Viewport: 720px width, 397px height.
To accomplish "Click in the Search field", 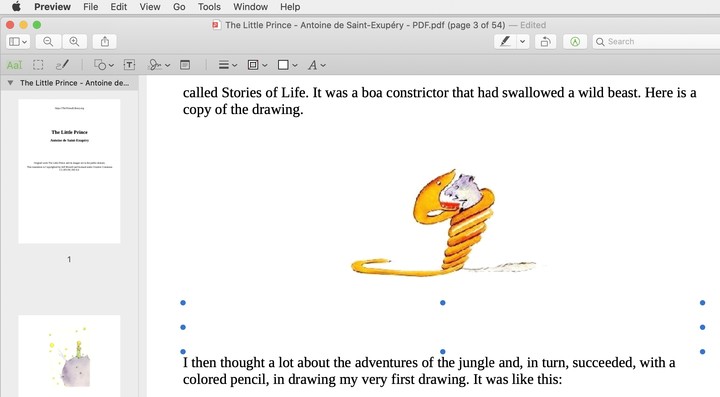I will click(x=657, y=42).
